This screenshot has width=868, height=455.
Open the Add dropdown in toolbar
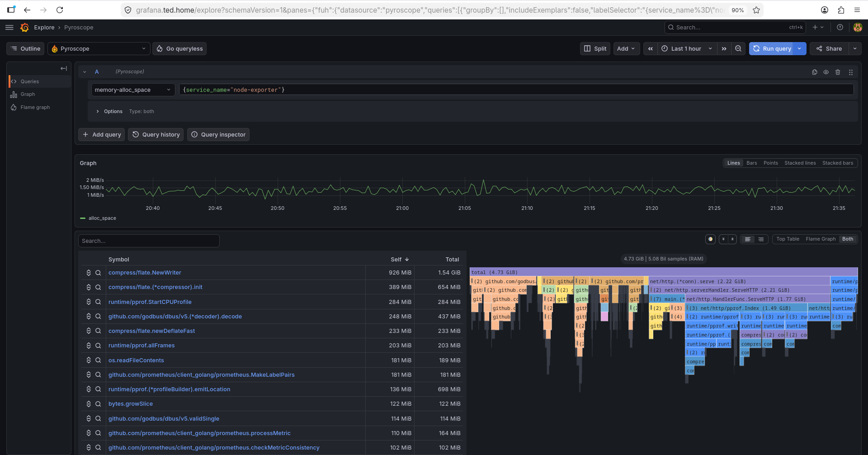coord(626,49)
